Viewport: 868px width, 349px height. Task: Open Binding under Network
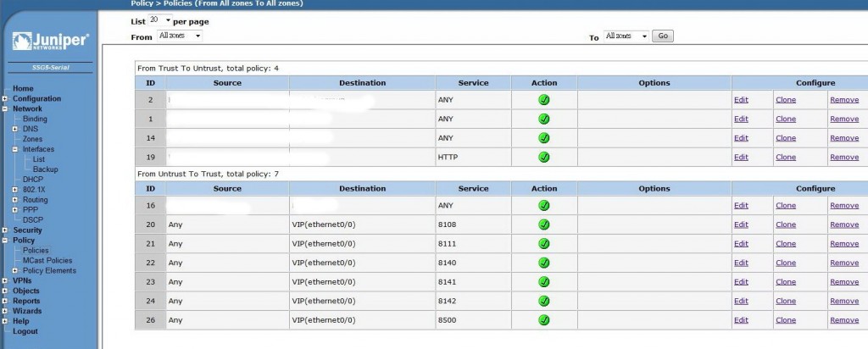click(x=35, y=119)
